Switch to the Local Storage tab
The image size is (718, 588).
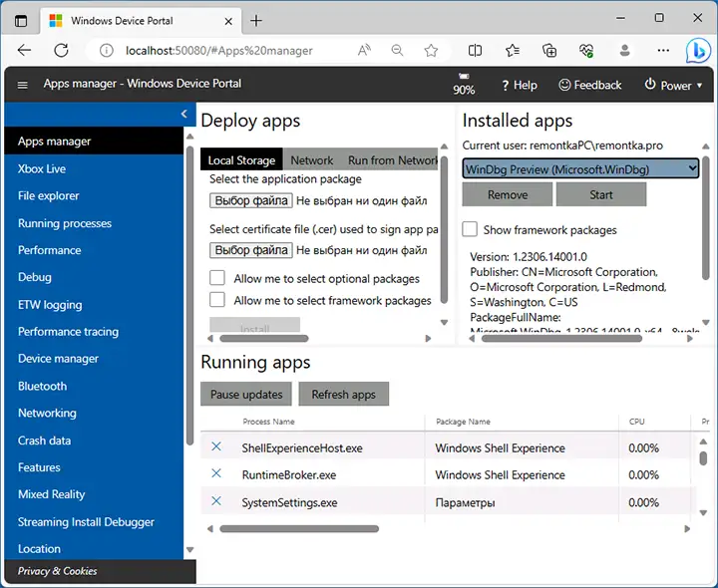click(241, 159)
